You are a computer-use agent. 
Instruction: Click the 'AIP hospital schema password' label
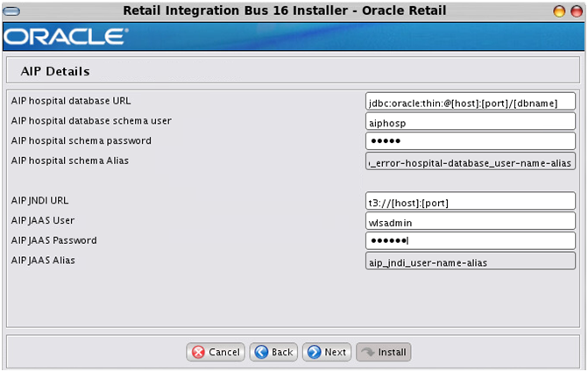[x=81, y=140]
